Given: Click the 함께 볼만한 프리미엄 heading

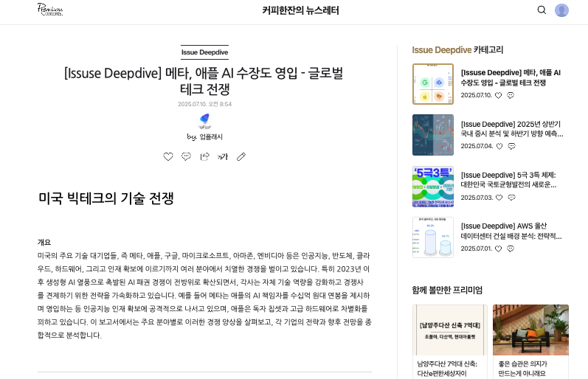Looking at the screenshot, I should click(x=447, y=290).
